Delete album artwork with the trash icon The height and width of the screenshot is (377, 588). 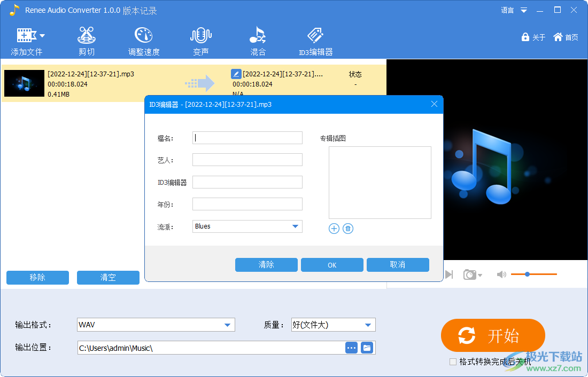coord(347,228)
